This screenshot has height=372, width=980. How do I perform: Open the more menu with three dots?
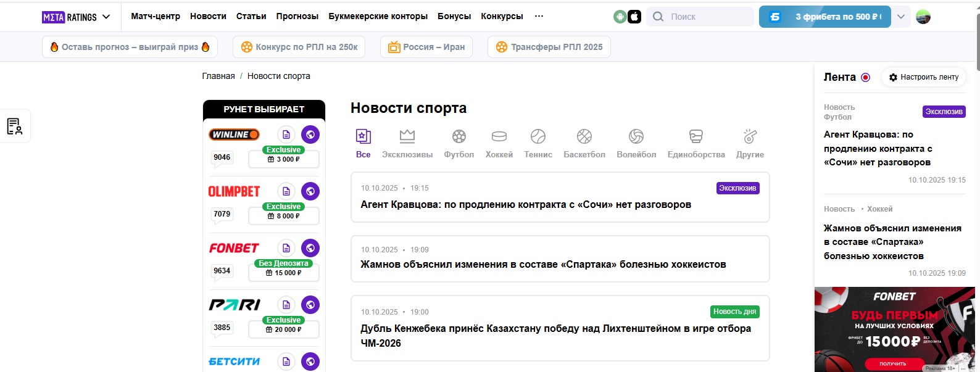(539, 16)
